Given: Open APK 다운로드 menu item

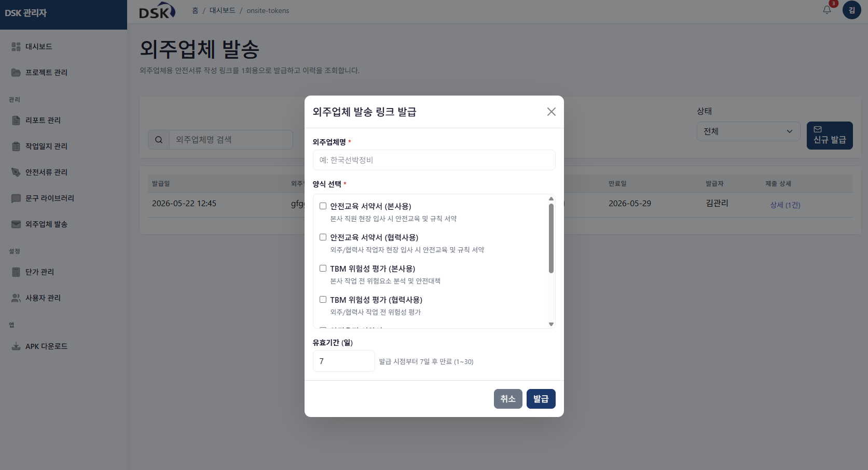Looking at the screenshot, I should [x=63, y=346].
